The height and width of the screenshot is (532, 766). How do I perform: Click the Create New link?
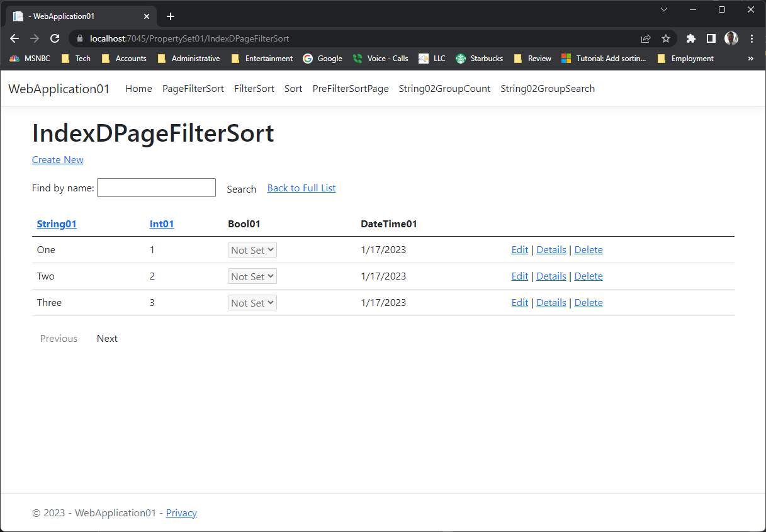point(58,160)
